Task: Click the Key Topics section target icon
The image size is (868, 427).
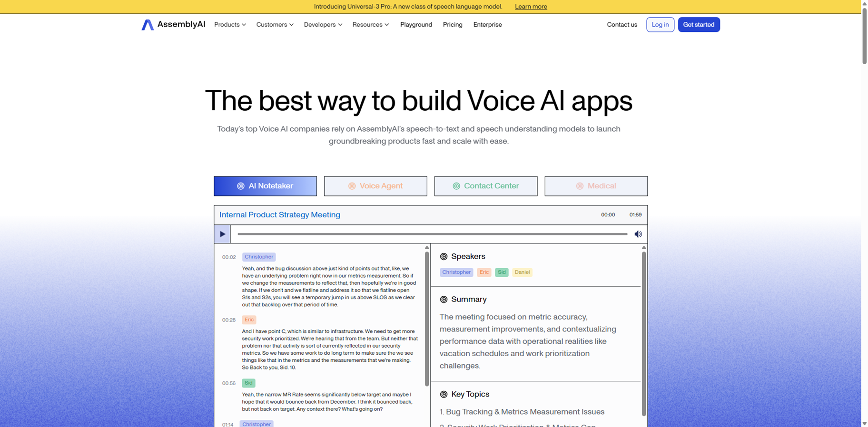Action: pyautogui.click(x=444, y=394)
